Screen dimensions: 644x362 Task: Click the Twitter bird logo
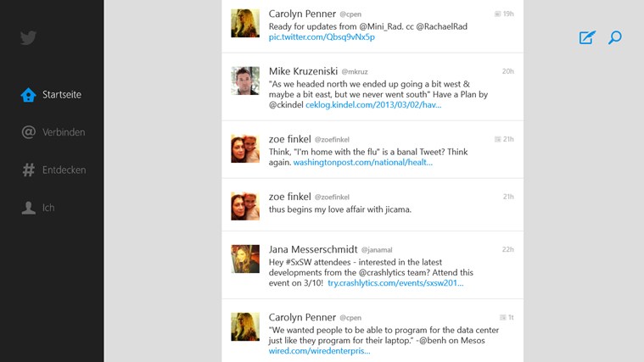(28, 38)
